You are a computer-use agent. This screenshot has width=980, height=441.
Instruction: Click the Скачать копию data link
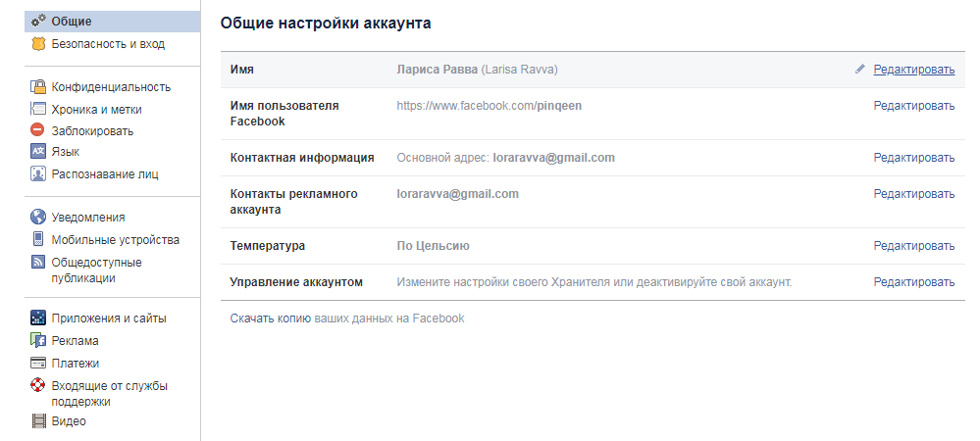tap(270, 318)
